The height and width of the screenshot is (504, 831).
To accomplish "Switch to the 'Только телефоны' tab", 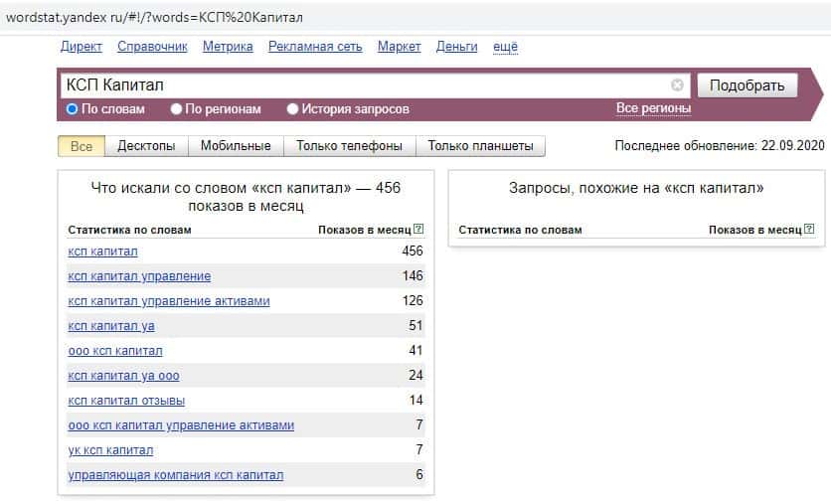I will coord(349,146).
